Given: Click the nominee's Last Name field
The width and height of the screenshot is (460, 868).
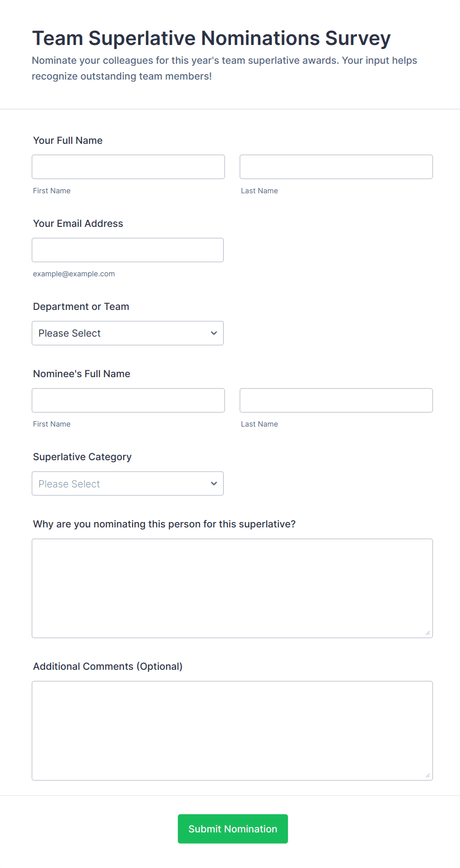Looking at the screenshot, I should coord(336,400).
